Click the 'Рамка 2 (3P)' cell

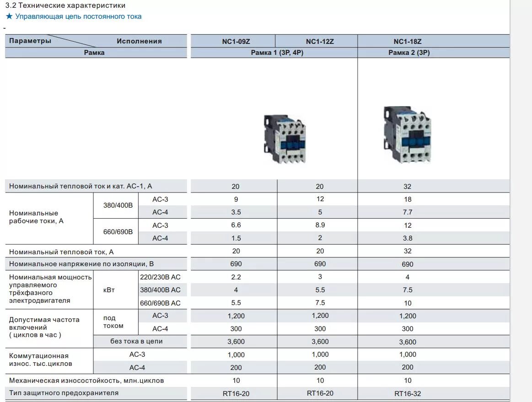pyautogui.click(x=409, y=53)
